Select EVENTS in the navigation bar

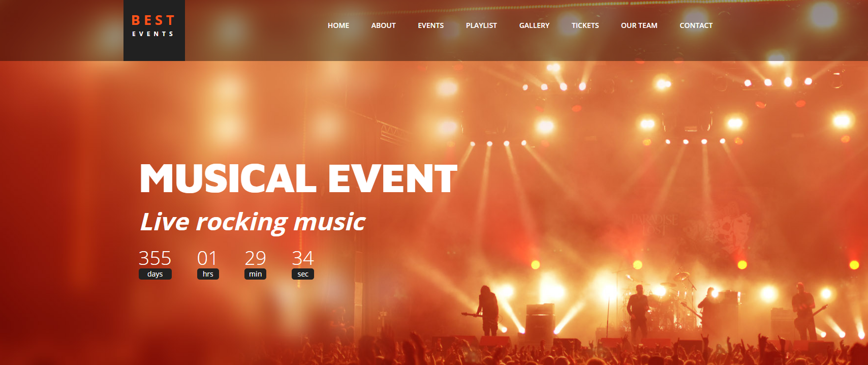click(431, 25)
